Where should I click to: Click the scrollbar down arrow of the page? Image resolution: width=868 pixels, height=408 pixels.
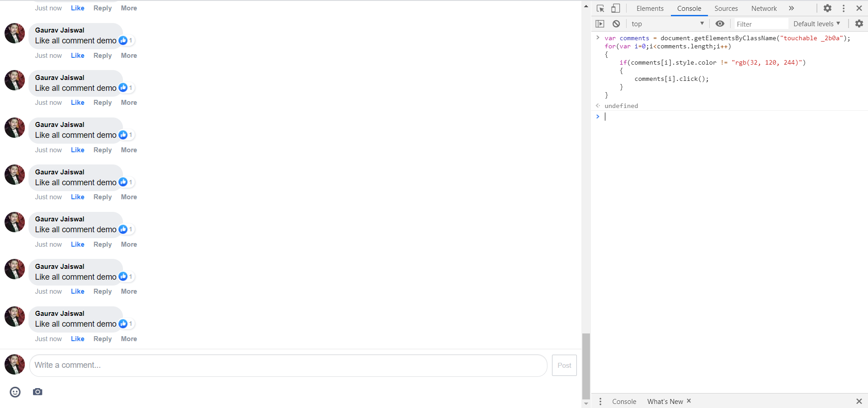[x=586, y=404]
